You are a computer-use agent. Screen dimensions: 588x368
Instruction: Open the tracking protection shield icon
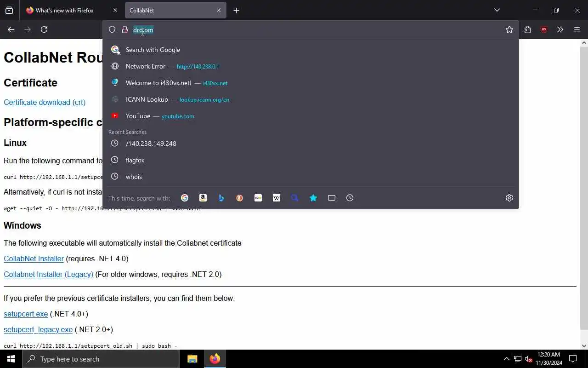coord(112,30)
